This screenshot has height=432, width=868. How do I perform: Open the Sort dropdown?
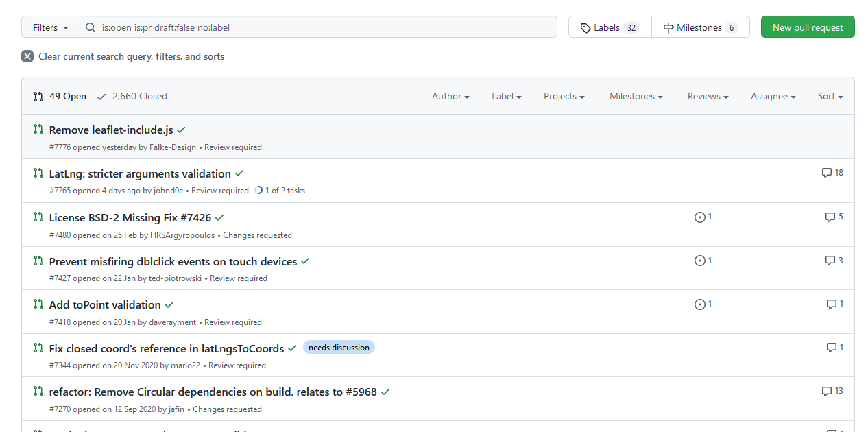(x=830, y=97)
